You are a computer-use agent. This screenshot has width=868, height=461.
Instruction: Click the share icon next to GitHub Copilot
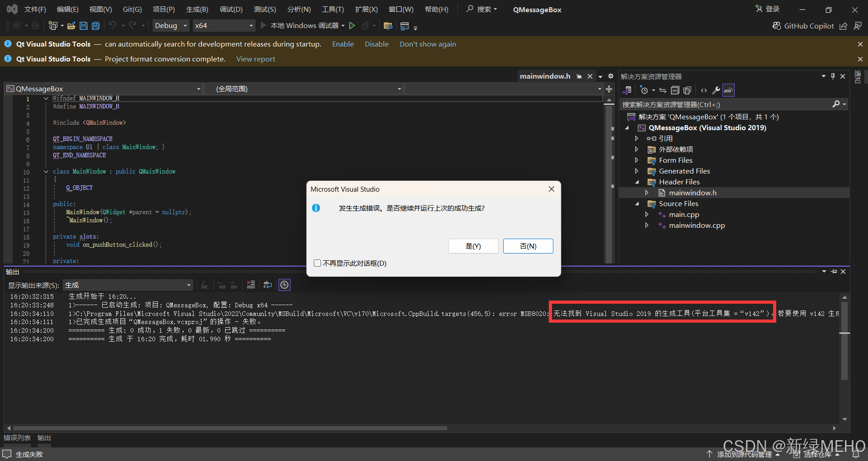click(843, 26)
